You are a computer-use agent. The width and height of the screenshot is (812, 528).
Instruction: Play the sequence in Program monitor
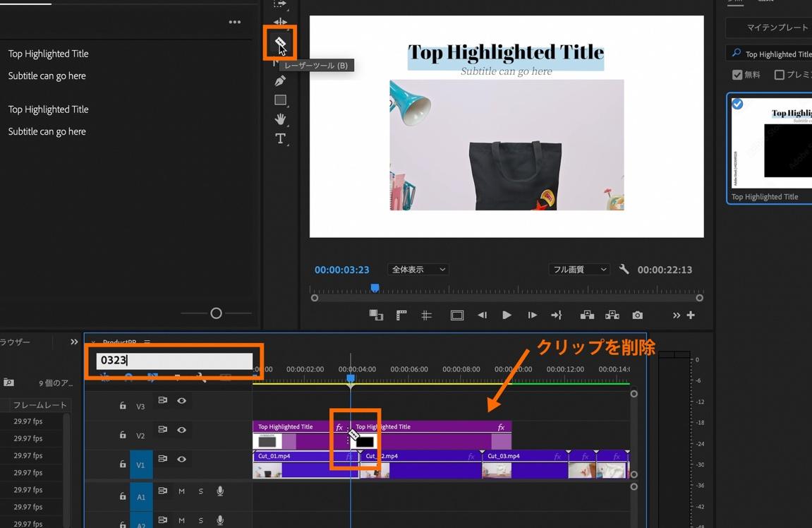tap(507, 315)
